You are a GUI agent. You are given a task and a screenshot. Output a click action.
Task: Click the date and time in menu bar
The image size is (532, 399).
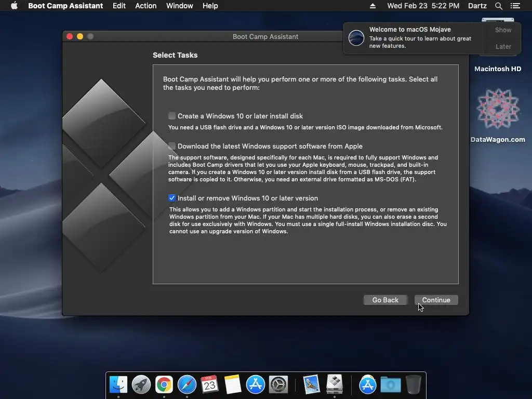pyautogui.click(x=423, y=6)
